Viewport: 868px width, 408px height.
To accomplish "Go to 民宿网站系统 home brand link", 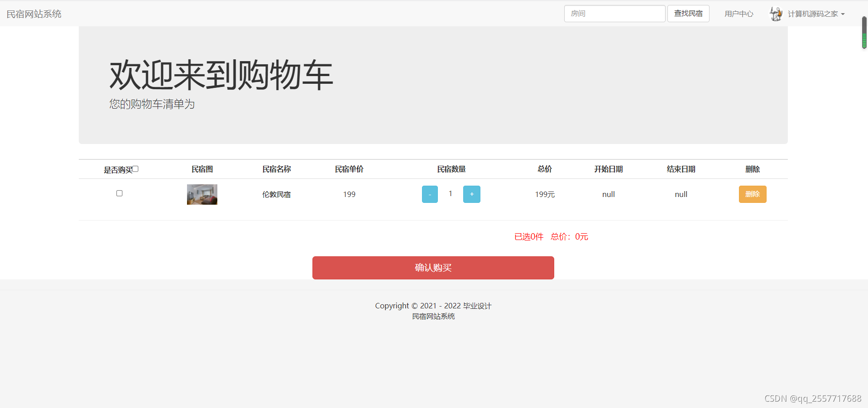I will [x=34, y=14].
